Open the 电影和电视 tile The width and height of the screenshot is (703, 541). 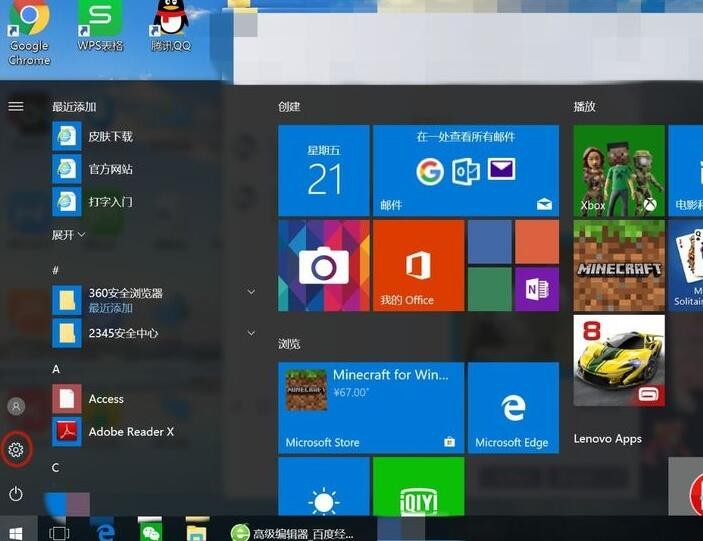[x=686, y=171]
